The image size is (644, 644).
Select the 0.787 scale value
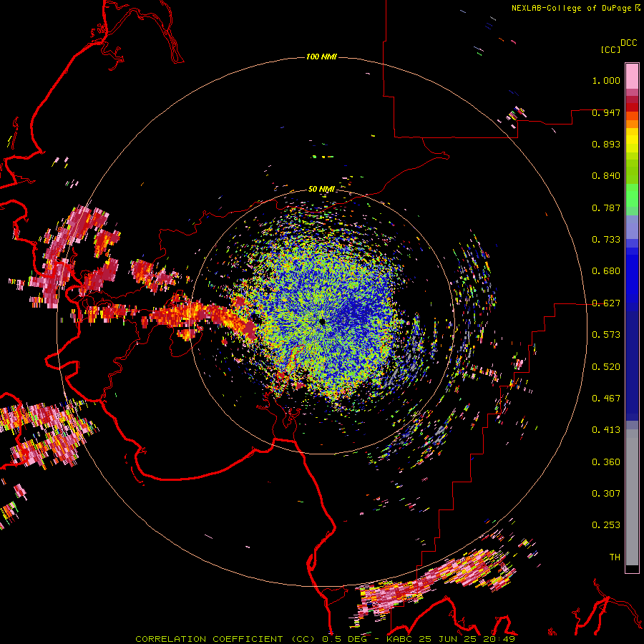point(606,208)
